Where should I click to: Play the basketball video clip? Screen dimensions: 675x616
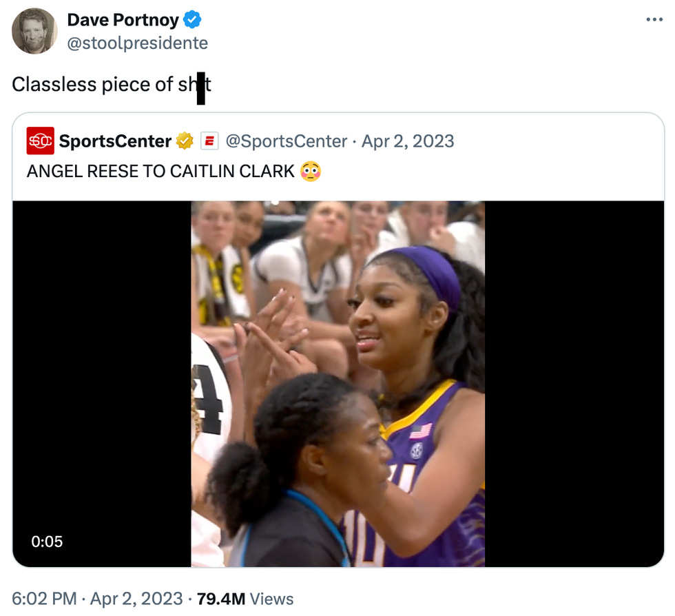point(337,384)
